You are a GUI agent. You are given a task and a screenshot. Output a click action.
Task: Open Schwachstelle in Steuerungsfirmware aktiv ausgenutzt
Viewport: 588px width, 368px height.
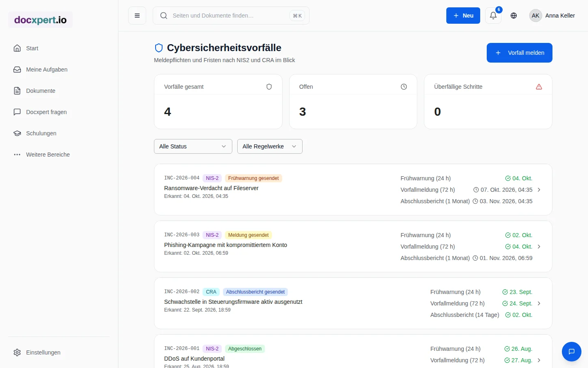click(233, 302)
